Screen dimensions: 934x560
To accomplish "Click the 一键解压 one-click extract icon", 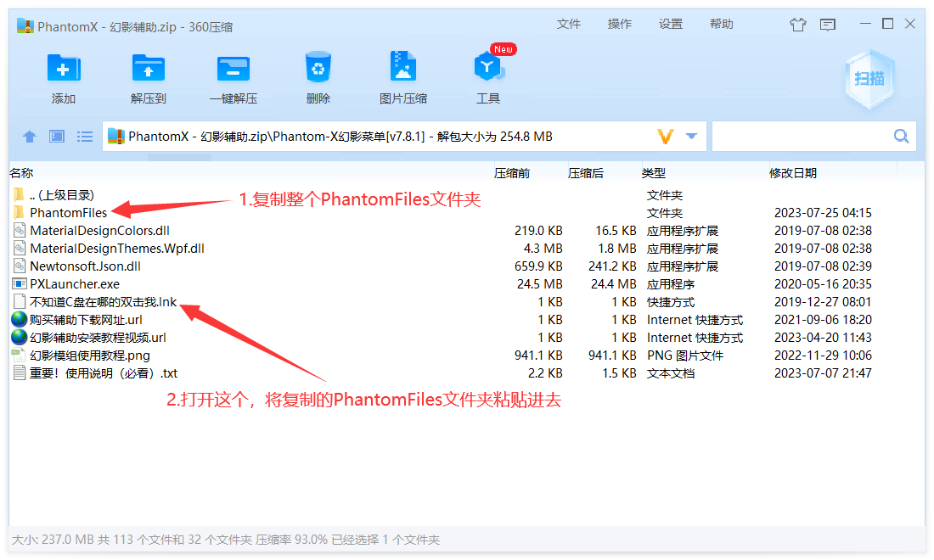I will (233, 69).
